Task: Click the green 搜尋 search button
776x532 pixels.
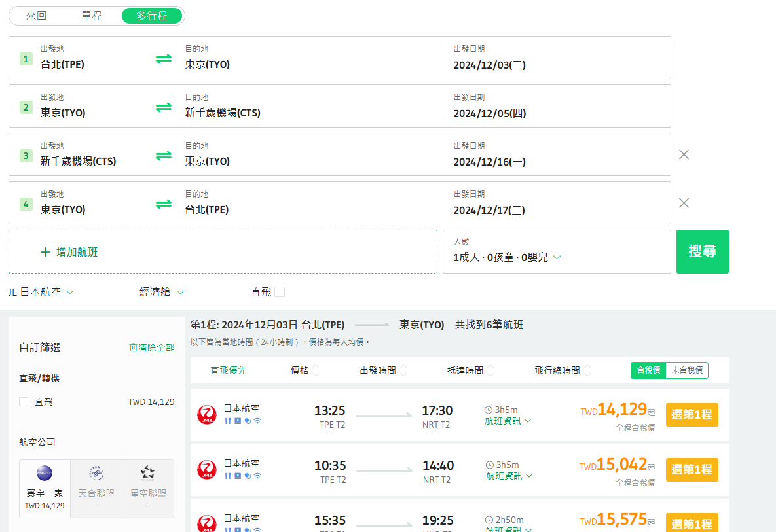Action: (702, 252)
